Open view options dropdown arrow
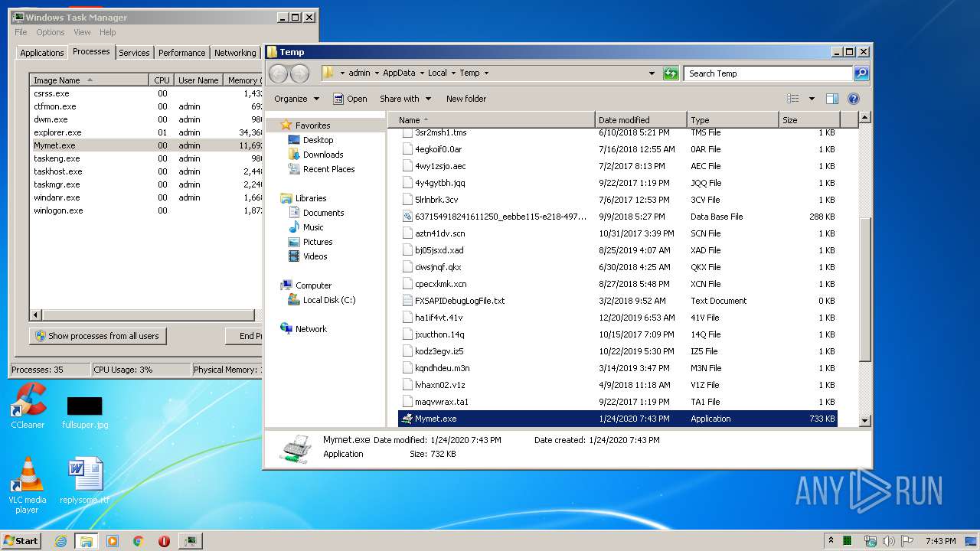The width and height of the screenshot is (980, 551). [812, 99]
